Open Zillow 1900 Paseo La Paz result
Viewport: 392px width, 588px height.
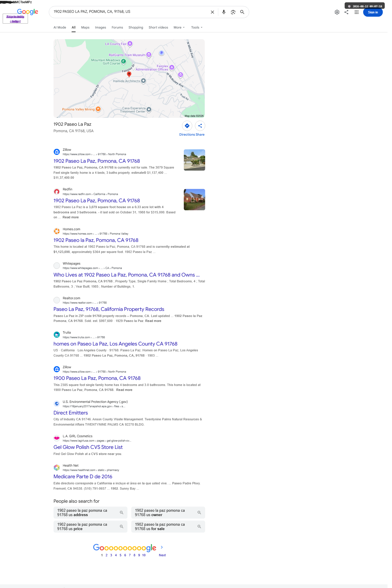coord(97,378)
